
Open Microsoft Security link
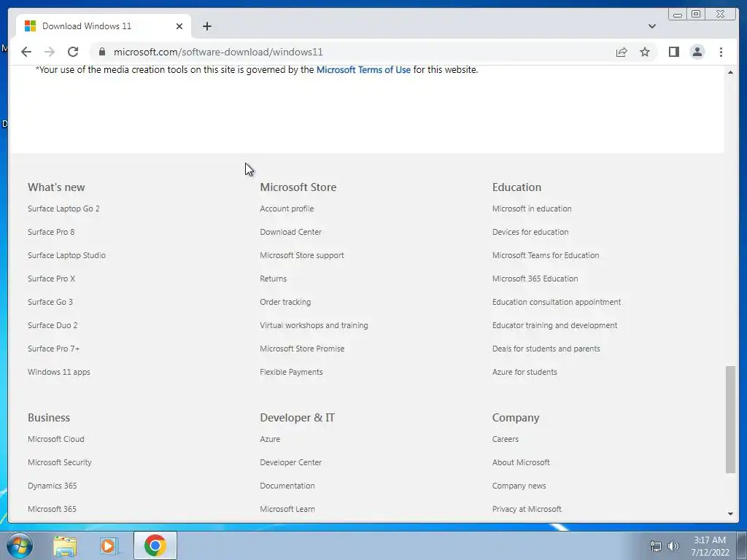60,462
